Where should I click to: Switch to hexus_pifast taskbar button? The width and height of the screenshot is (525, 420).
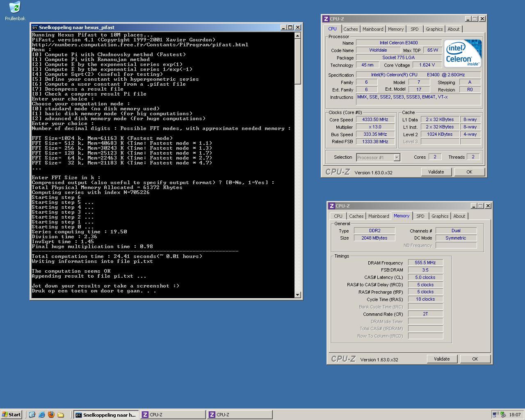[x=106, y=415]
